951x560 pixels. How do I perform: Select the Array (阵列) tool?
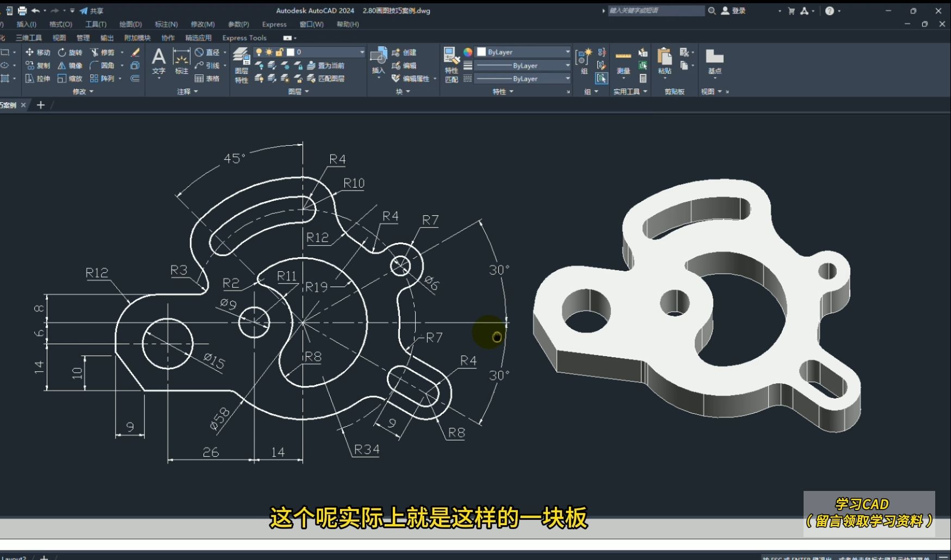(x=102, y=78)
